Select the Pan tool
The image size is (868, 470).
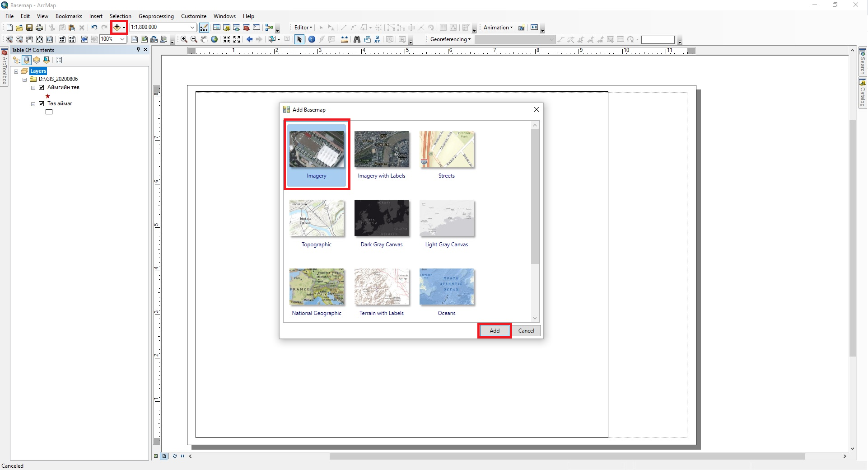[x=204, y=39]
